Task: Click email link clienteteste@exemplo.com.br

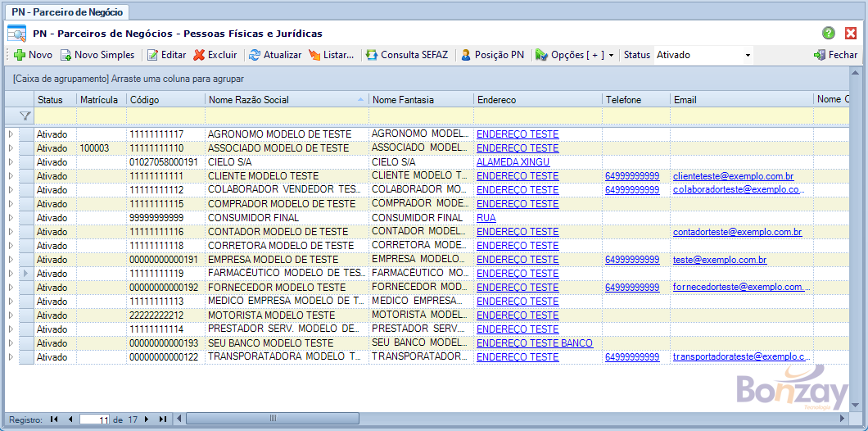Action: coord(733,176)
